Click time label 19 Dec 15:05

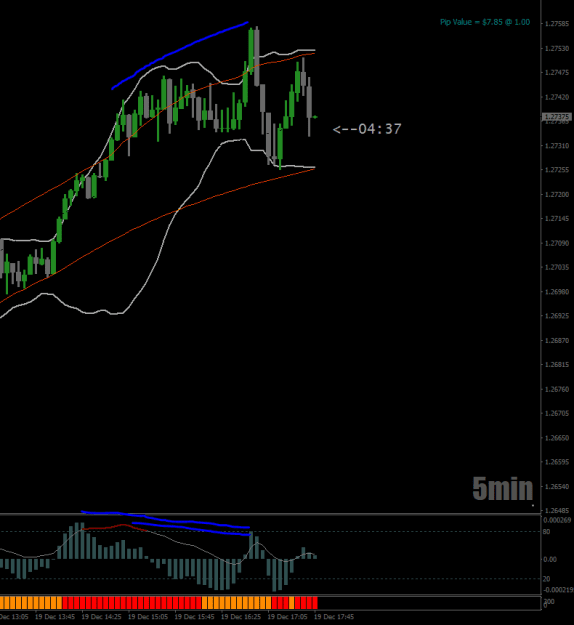(148, 617)
